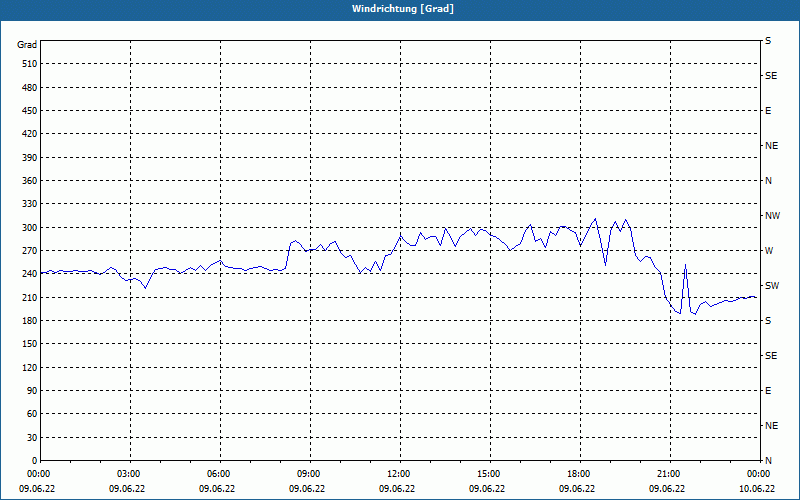Select the 60 y-axis value
Image resolution: width=800 pixels, height=500 pixels.
point(32,414)
